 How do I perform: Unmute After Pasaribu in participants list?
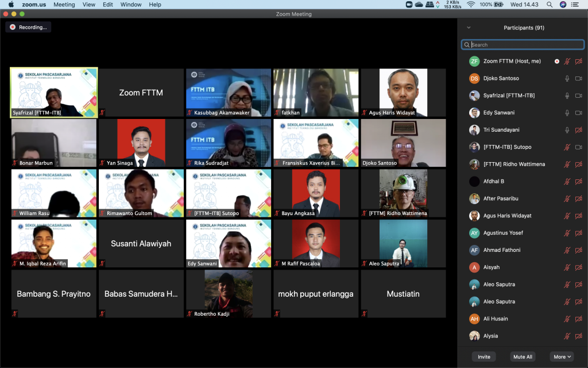(567, 198)
